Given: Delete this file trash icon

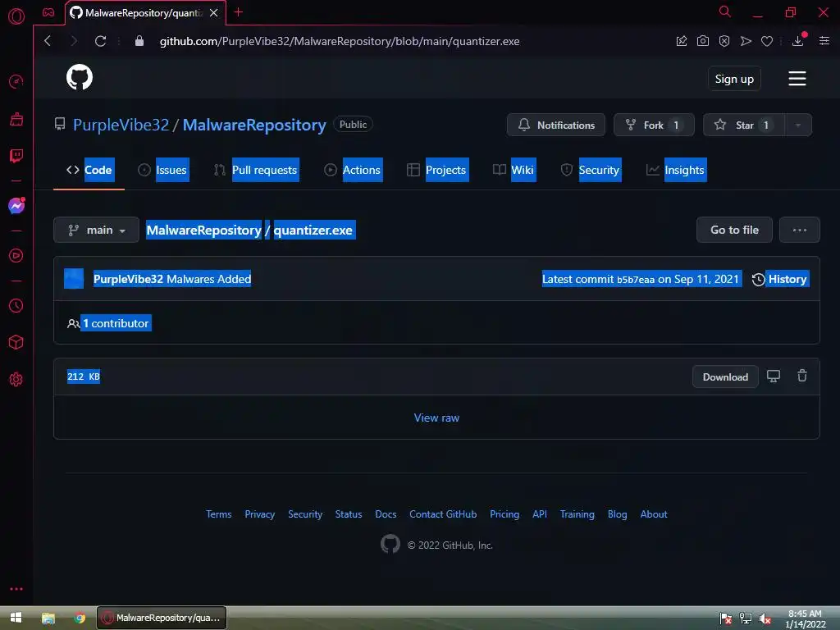Looking at the screenshot, I should pyautogui.click(x=802, y=376).
